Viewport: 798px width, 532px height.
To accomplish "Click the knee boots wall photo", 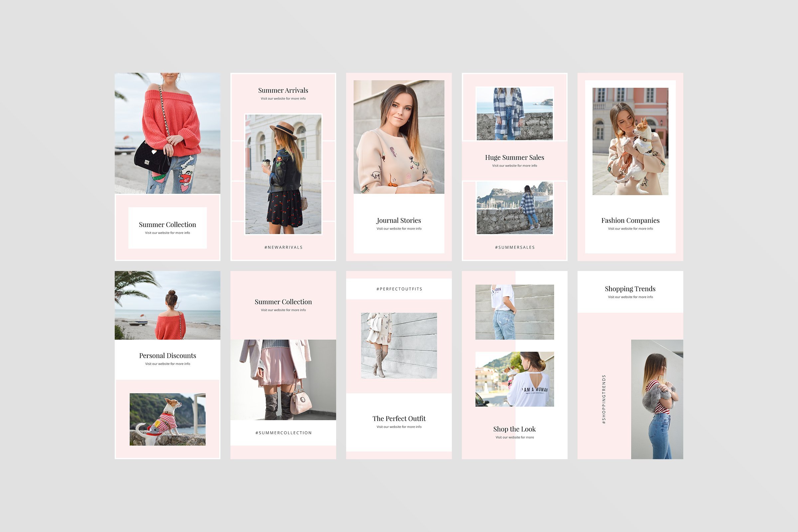I will pos(399,346).
